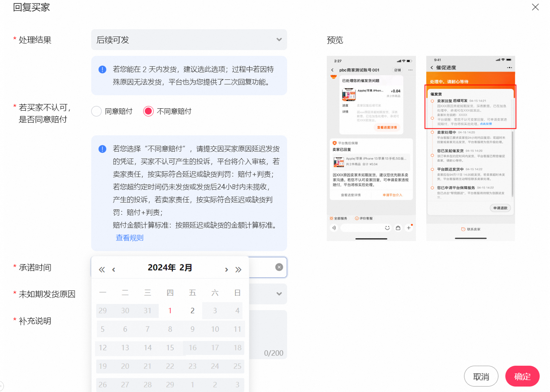550x392 pixels.
Task: Click 联系卖家 in the preview
Action: pos(471,229)
